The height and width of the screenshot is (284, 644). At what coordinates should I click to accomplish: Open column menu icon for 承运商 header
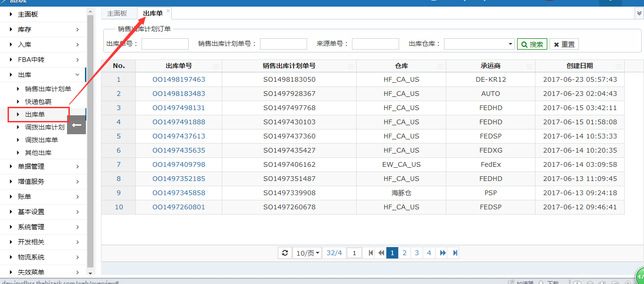click(x=529, y=66)
